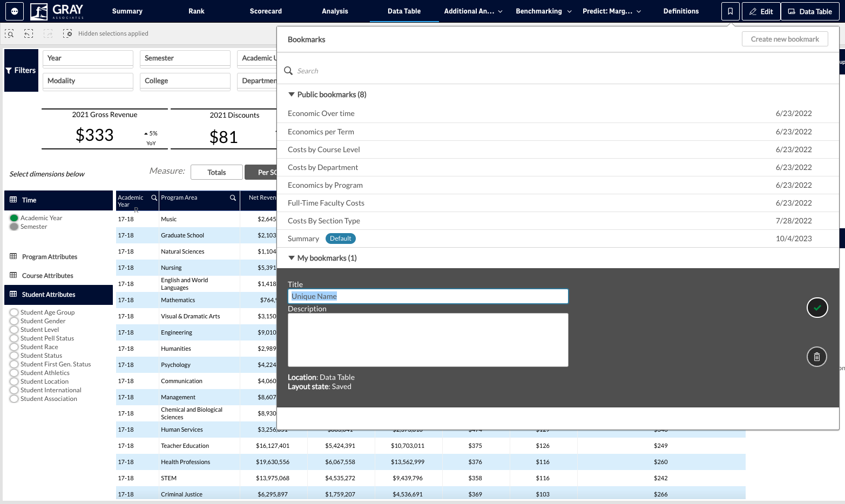Open Additional Analysis dropdown menu
Screen dimensions: 845x504
[473, 11]
